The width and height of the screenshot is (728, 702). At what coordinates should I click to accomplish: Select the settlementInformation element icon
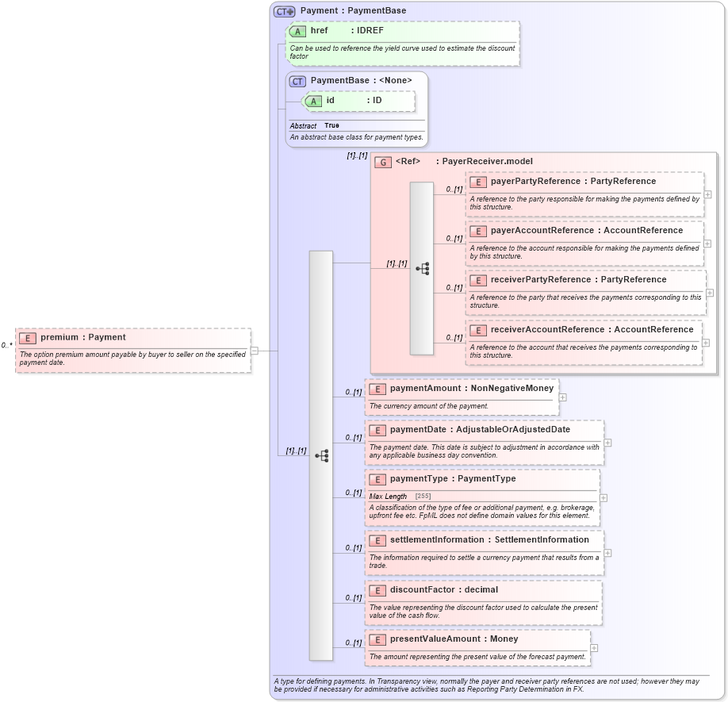(377, 539)
